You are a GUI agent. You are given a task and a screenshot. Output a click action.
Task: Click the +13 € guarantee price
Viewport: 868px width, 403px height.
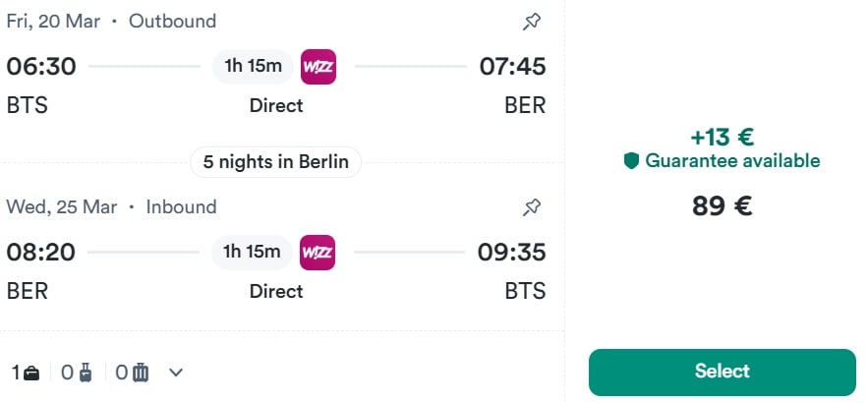723,138
